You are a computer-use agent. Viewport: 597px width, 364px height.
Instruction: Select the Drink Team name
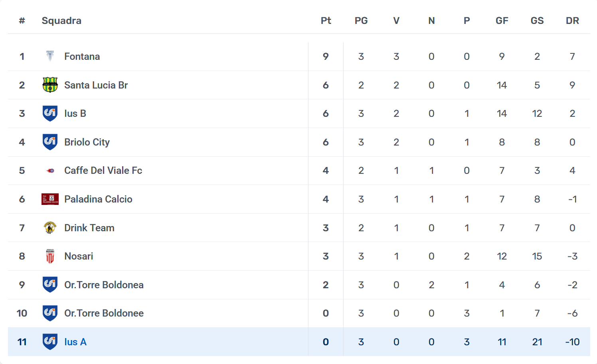[89, 228]
